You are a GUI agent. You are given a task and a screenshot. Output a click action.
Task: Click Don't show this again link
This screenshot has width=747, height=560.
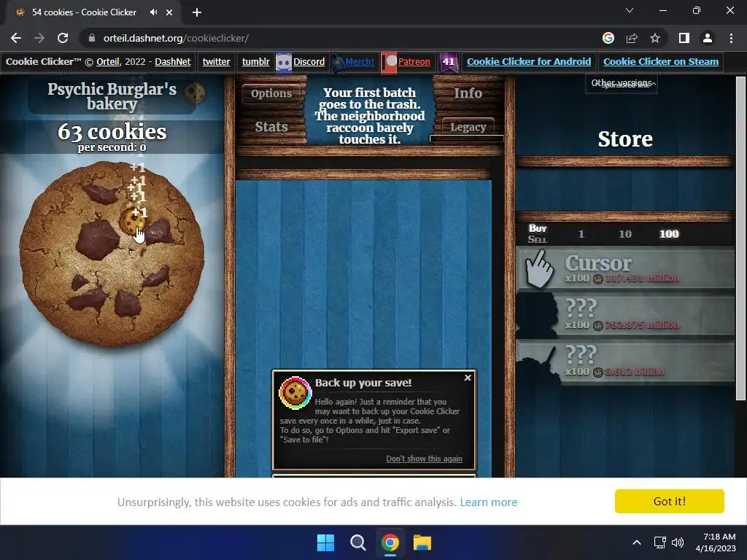424,459
